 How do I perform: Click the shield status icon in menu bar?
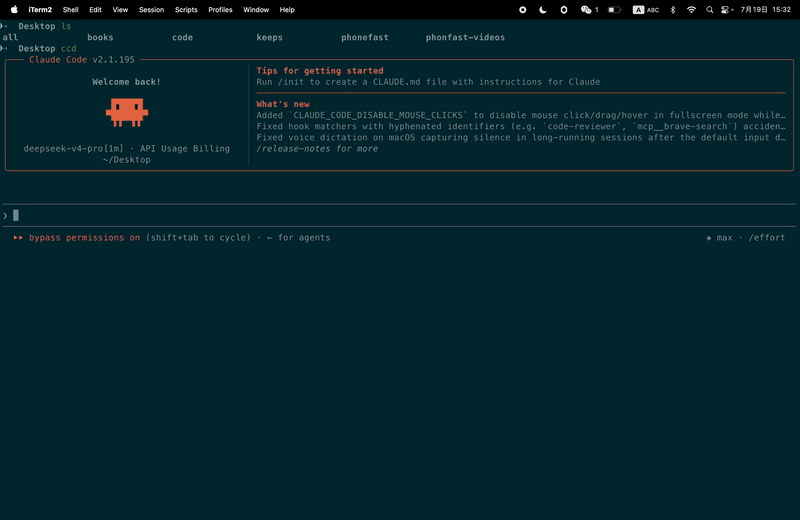[x=564, y=10]
